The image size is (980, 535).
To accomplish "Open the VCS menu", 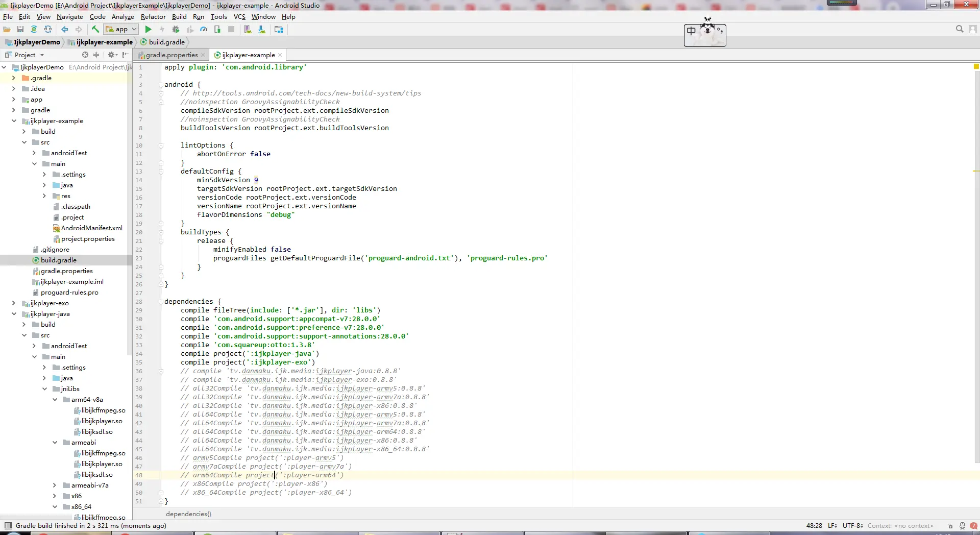I will tap(239, 17).
